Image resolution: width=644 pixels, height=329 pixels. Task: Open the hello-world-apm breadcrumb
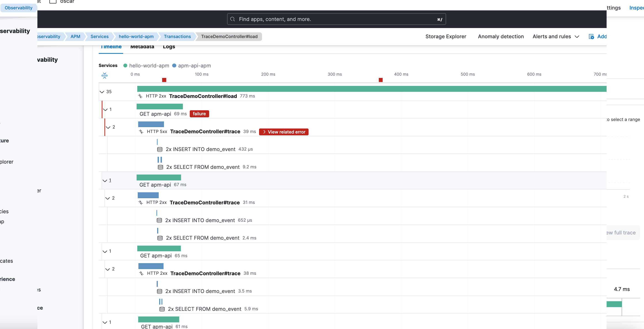[x=136, y=36]
